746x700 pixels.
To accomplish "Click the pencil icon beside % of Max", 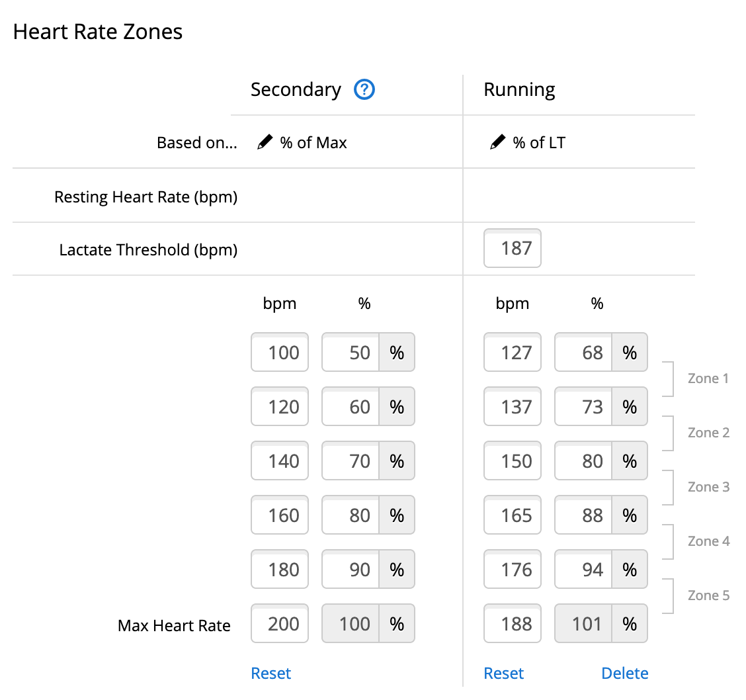I will pyautogui.click(x=265, y=142).
